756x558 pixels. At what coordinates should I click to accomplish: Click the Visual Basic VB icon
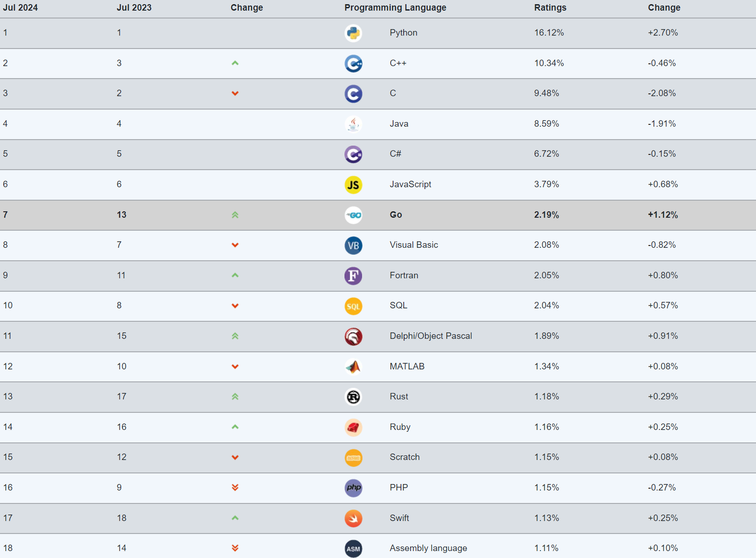coord(353,245)
